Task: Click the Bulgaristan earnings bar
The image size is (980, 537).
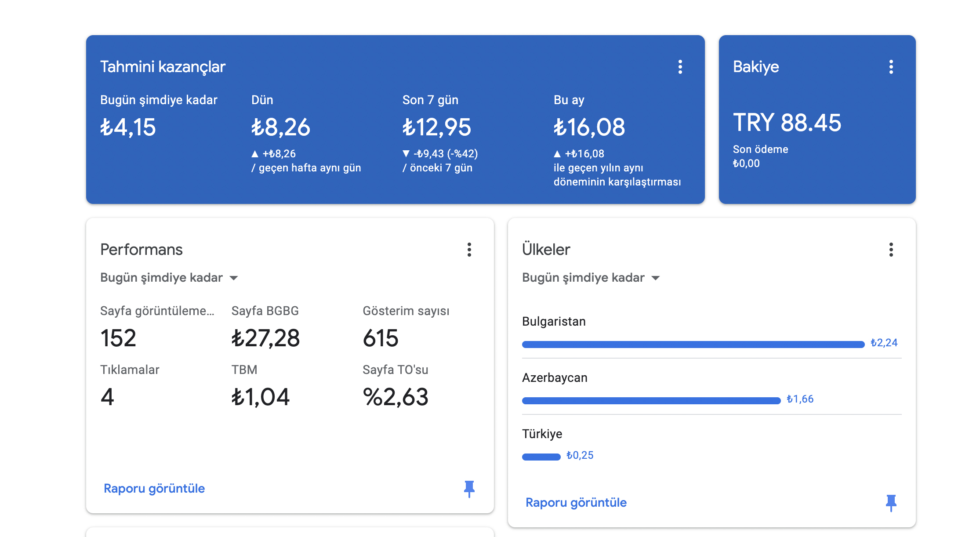Action: click(693, 345)
